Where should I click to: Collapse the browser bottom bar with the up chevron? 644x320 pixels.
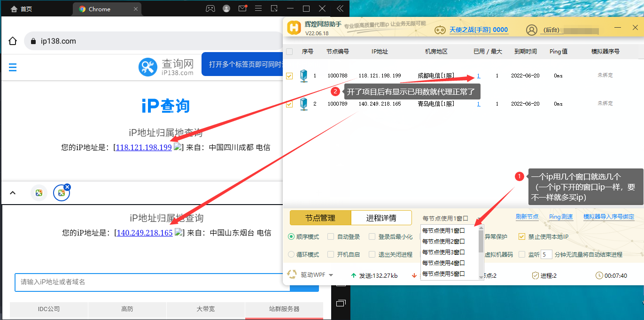coord(13,193)
